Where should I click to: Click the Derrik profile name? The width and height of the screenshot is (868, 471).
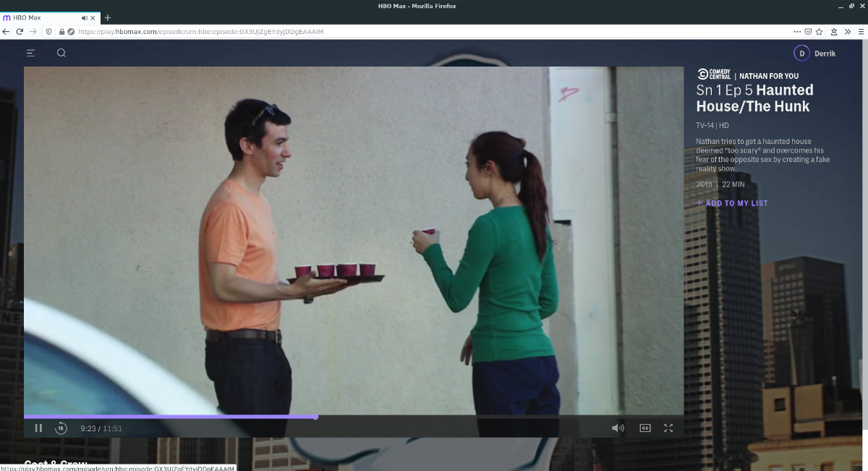coord(825,54)
